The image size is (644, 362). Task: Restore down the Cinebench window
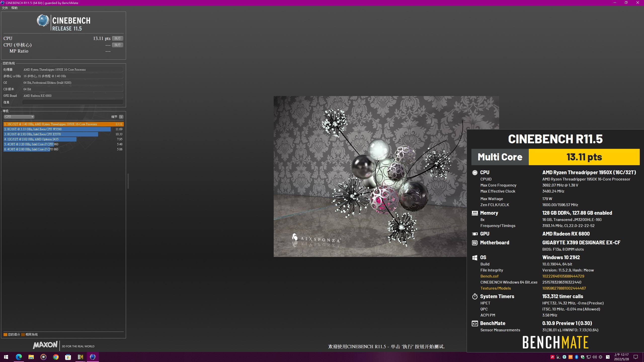(x=626, y=3)
